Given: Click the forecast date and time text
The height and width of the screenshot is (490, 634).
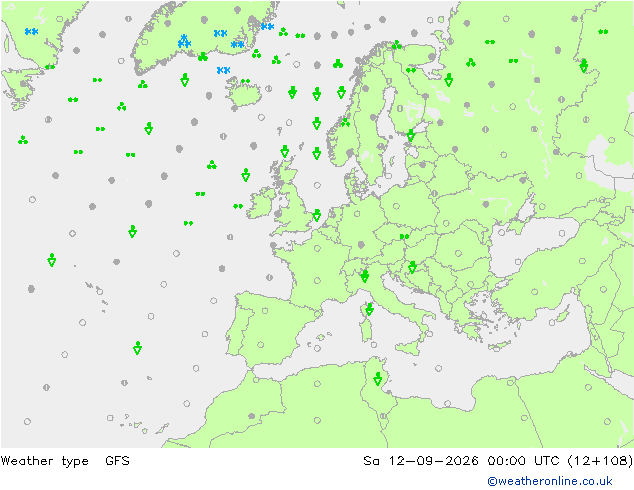Looking at the screenshot, I should click(498, 461).
